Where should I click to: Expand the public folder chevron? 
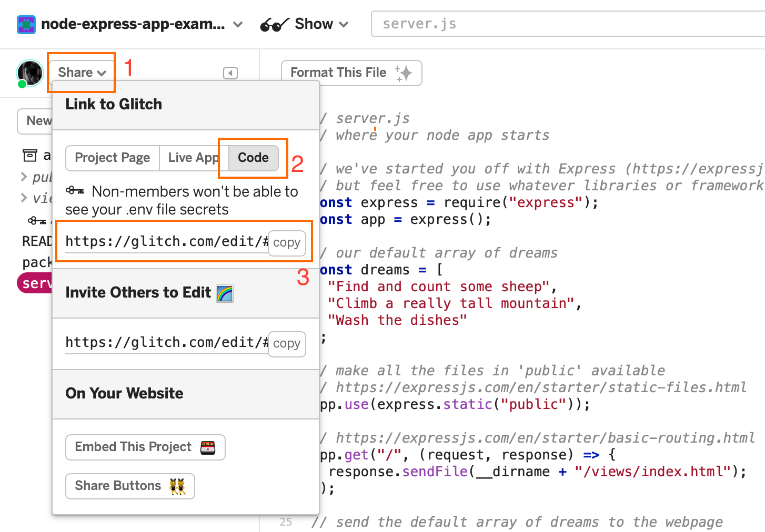[x=24, y=177]
